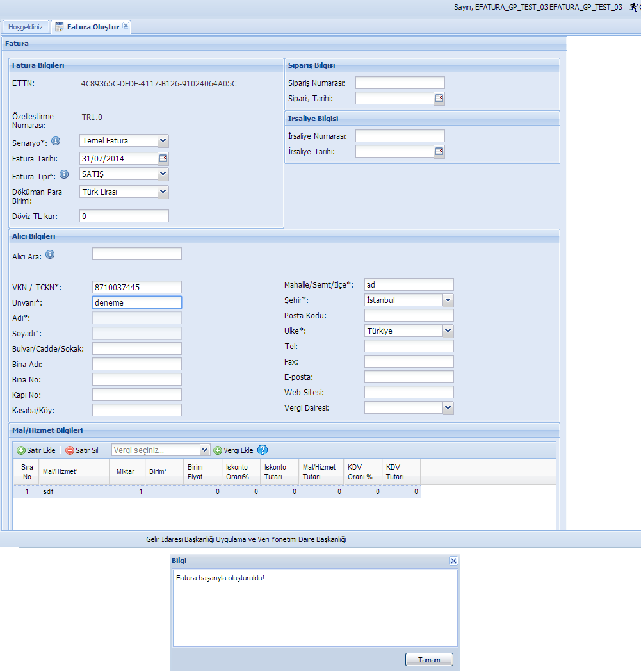Open the İrsaliye Tarihi calendar picker
The image size is (641, 672).
click(439, 152)
